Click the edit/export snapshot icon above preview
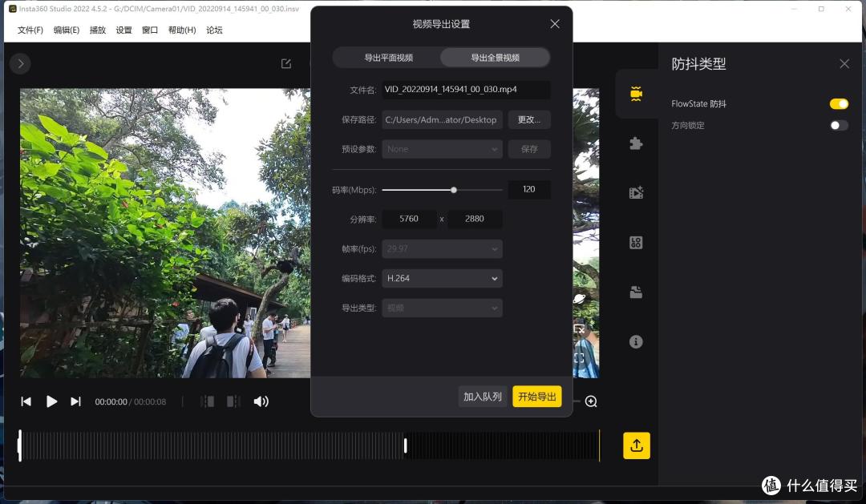 pos(286,63)
